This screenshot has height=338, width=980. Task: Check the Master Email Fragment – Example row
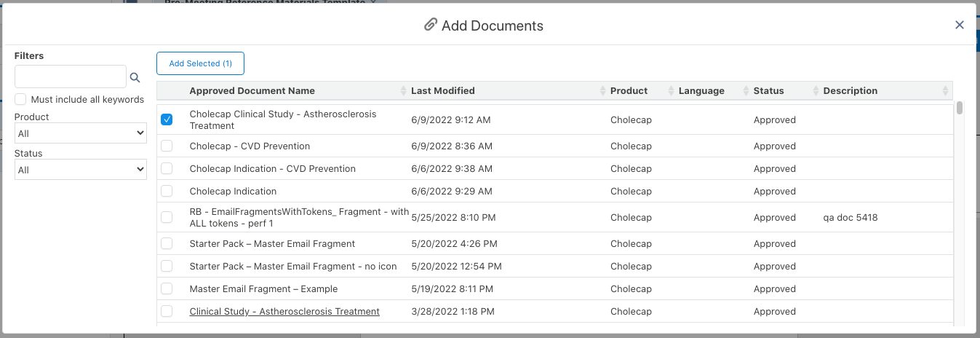tap(167, 288)
